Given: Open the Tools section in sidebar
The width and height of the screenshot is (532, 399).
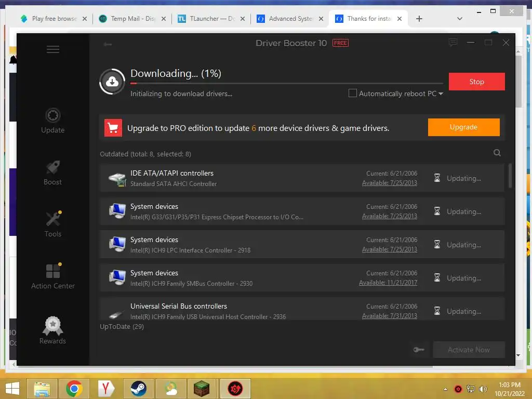Looking at the screenshot, I should 52,224.
